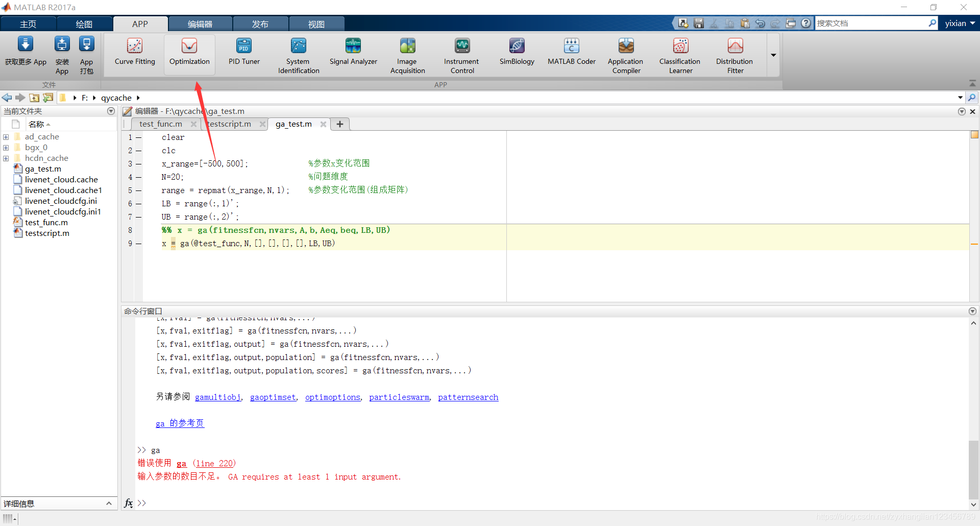980x526 pixels.
Task: Expand the apps gallery dropdown arrow
Action: [x=773, y=55]
